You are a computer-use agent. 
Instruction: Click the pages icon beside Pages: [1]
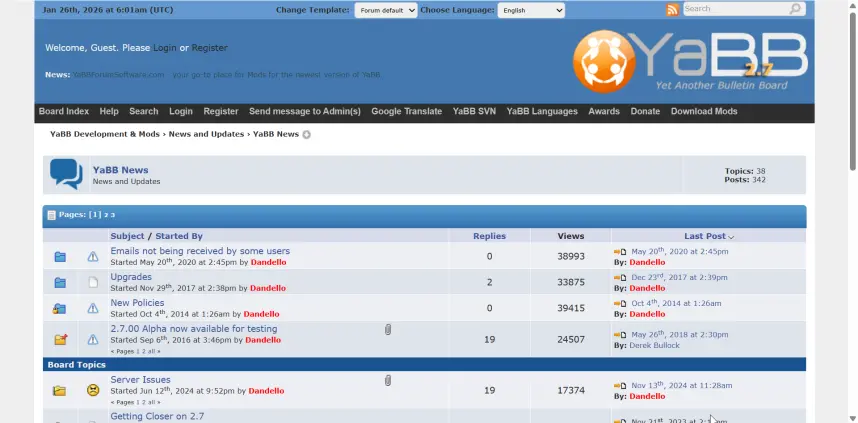coord(51,215)
